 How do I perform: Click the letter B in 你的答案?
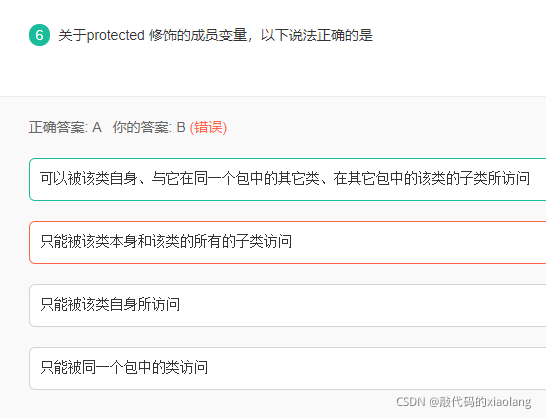181,127
